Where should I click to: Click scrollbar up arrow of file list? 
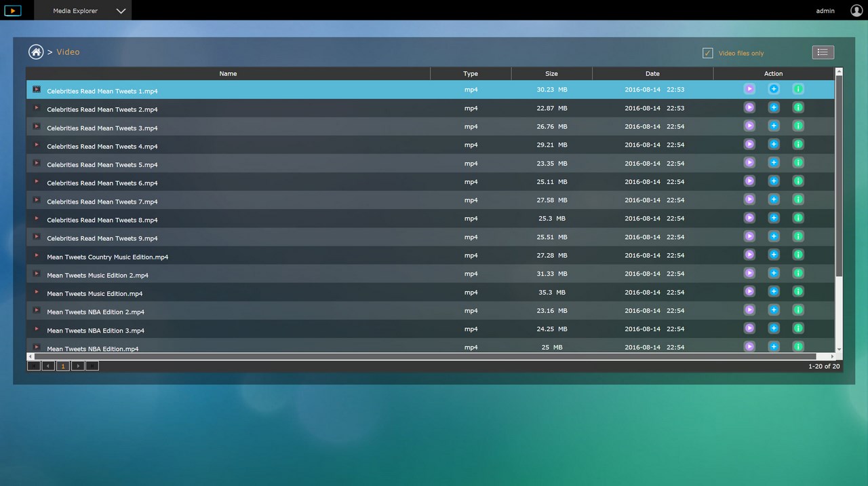point(839,70)
